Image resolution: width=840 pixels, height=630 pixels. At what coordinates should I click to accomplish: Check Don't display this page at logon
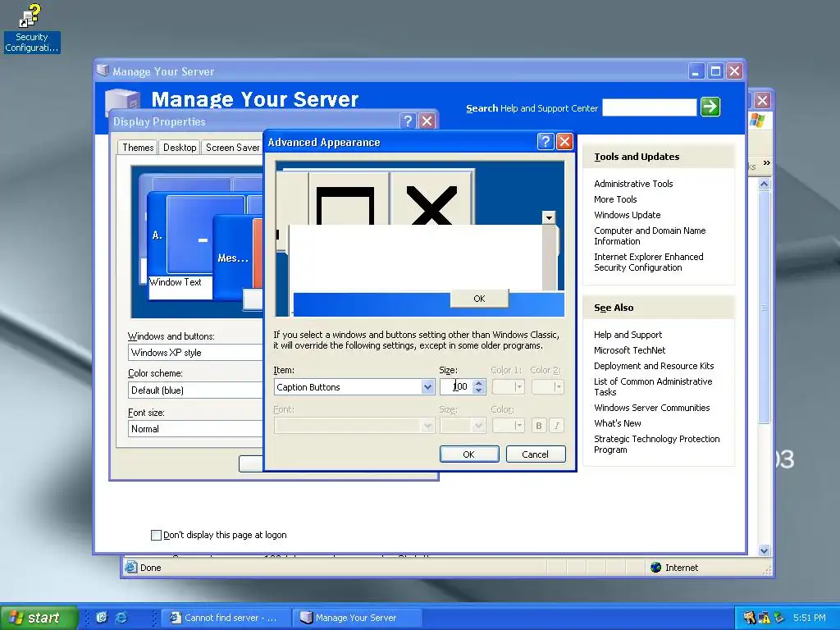156,535
